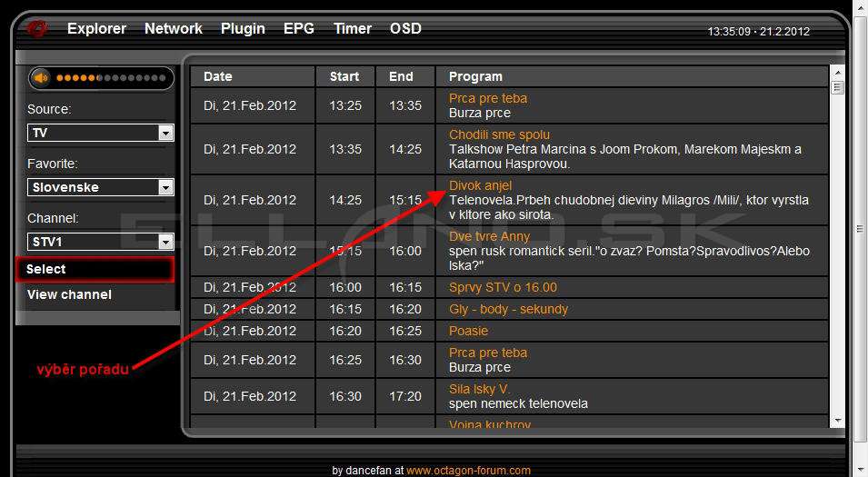
Task: Click the end time 17:20 cell
Action: coord(405,397)
